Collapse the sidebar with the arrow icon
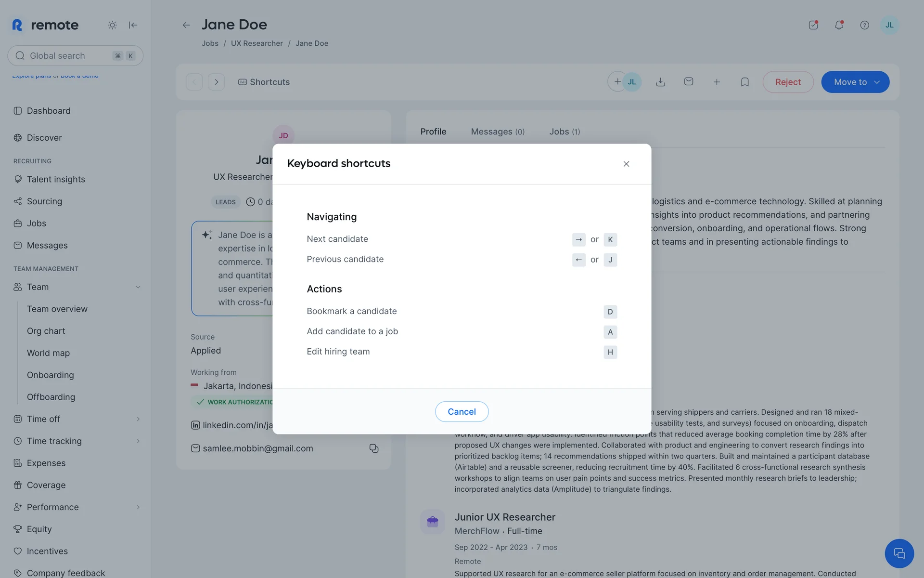The width and height of the screenshot is (924, 578). click(133, 25)
